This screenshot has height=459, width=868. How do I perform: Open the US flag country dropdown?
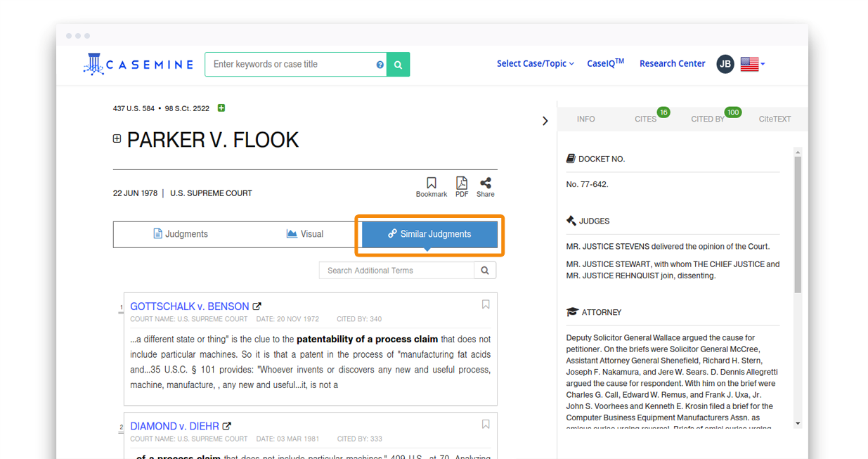(x=752, y=64)
